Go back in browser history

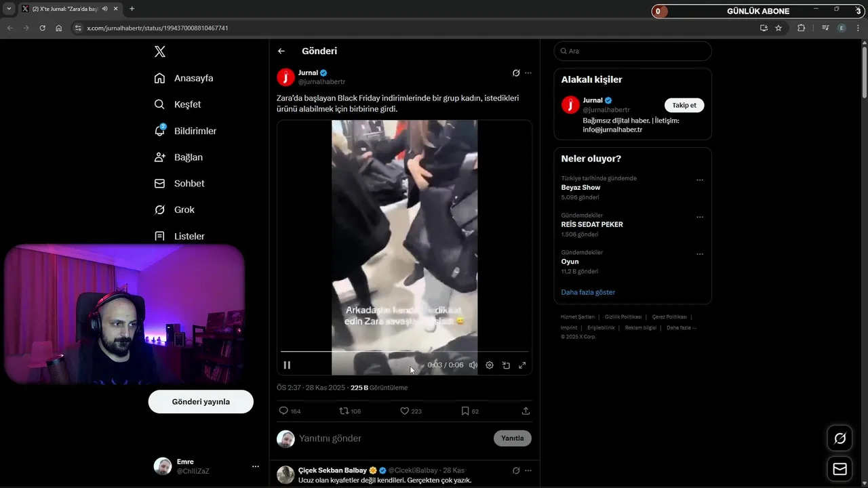click(x=9, y=28)
